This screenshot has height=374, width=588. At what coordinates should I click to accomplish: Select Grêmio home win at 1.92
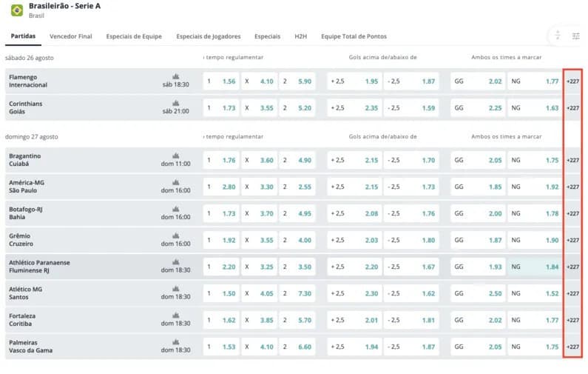(221, 240)
